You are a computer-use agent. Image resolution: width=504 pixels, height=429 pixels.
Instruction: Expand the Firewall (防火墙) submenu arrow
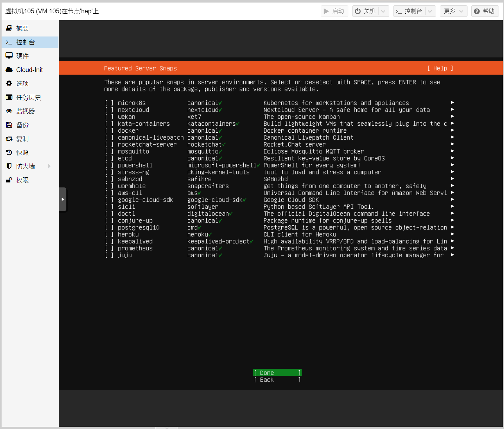pos(49,166)
